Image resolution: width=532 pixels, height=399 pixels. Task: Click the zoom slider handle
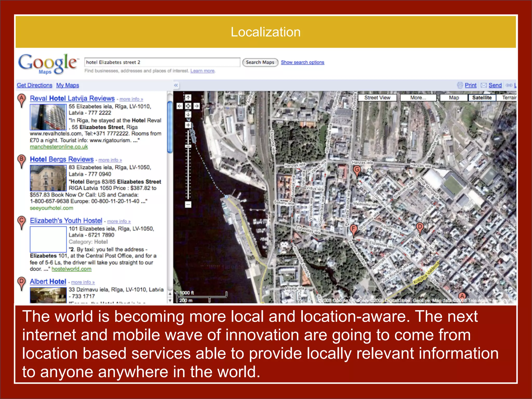point(188,146)
